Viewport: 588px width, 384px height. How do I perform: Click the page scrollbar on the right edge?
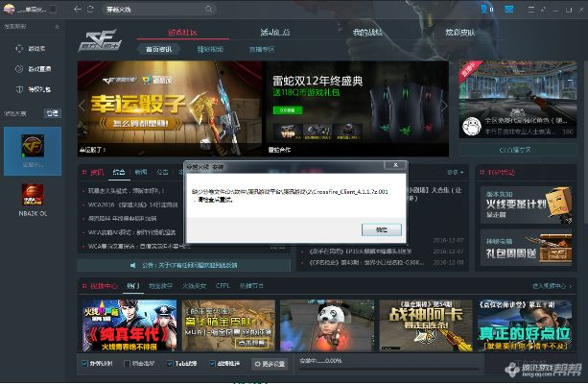click(586, 143)
